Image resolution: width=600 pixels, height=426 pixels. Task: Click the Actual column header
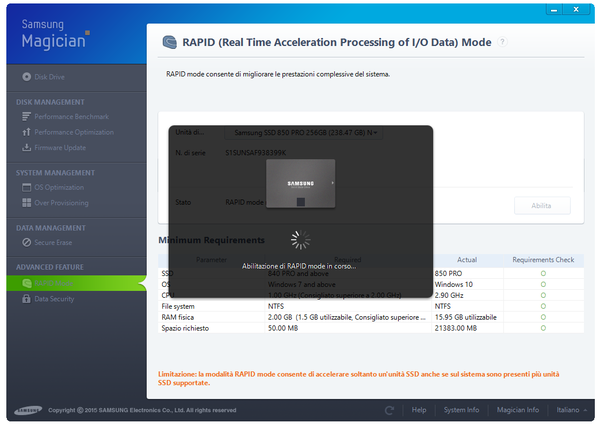coord(467,260)
